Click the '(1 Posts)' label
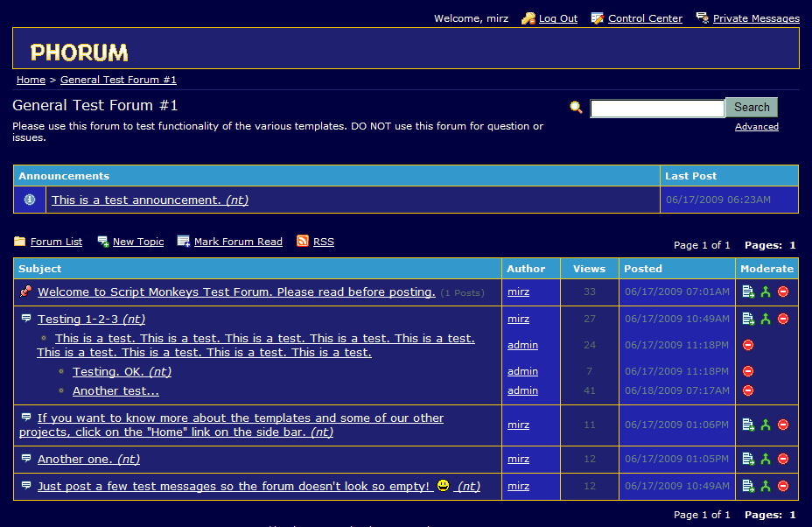This screenshot has height=527, width=812. click(463, 292)
